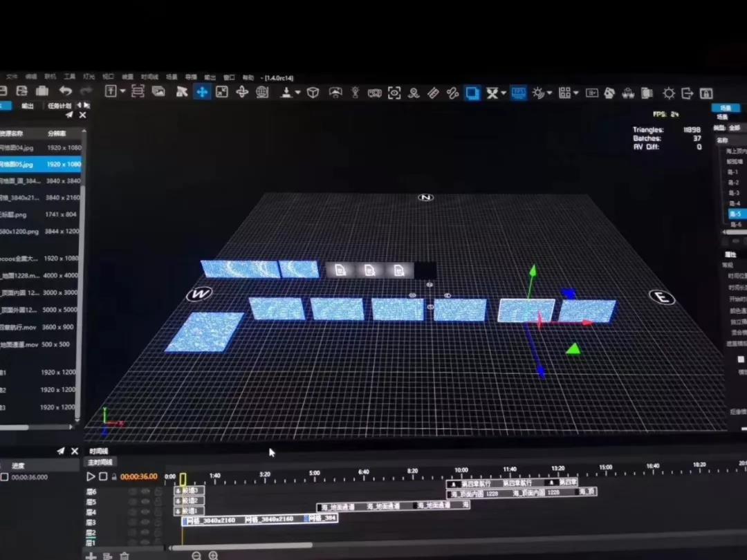Click the delete trash icon below timeline layers

click(124, 556)
